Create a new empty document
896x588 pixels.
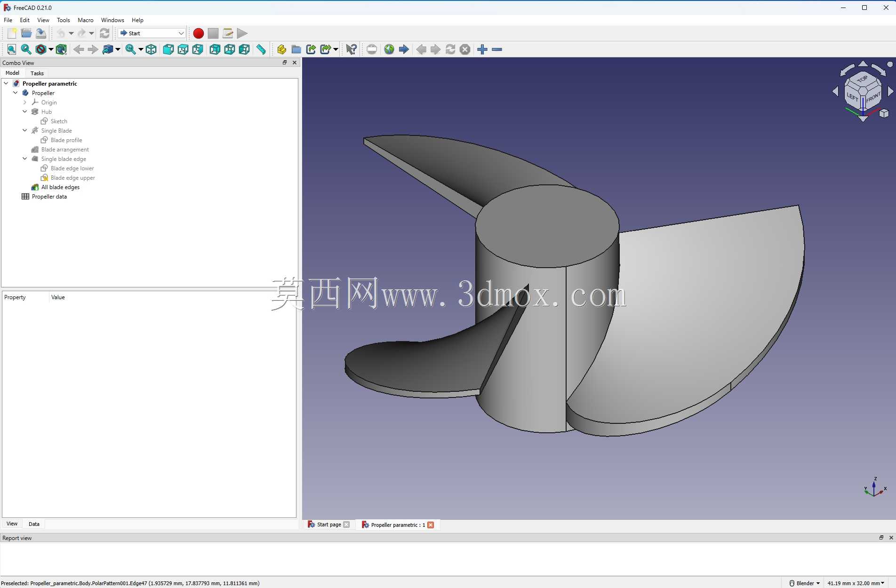tap(12, 33)
